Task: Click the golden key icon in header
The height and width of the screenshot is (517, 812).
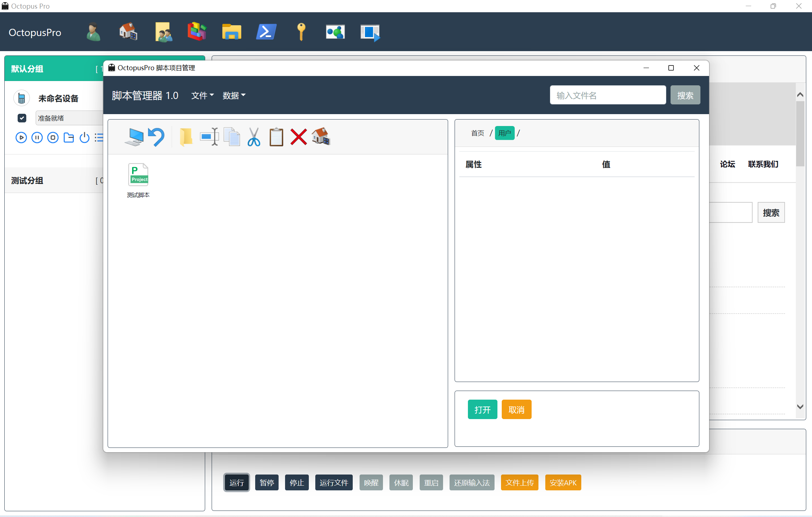Action: (301, 32)
